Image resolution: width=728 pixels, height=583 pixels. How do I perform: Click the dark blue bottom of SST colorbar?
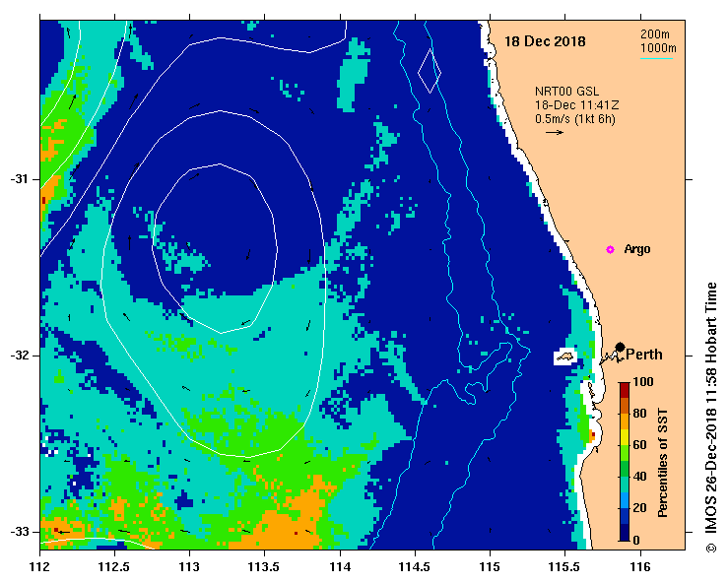point(624,533)
